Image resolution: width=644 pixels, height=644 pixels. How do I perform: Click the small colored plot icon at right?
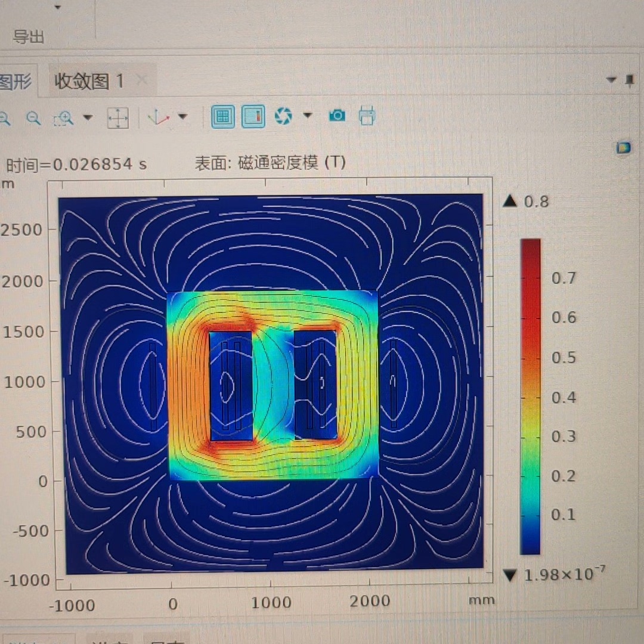pos(624,147)
